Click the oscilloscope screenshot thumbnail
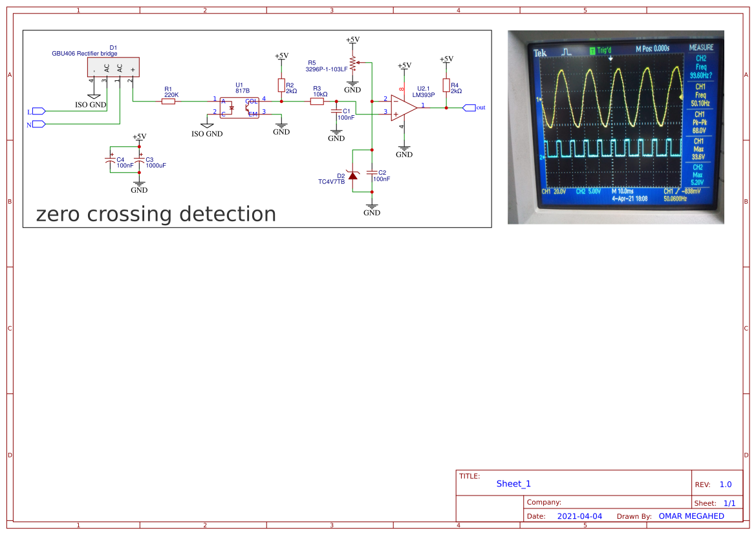This screenshot has width=756, height=535. pos(616,127)
